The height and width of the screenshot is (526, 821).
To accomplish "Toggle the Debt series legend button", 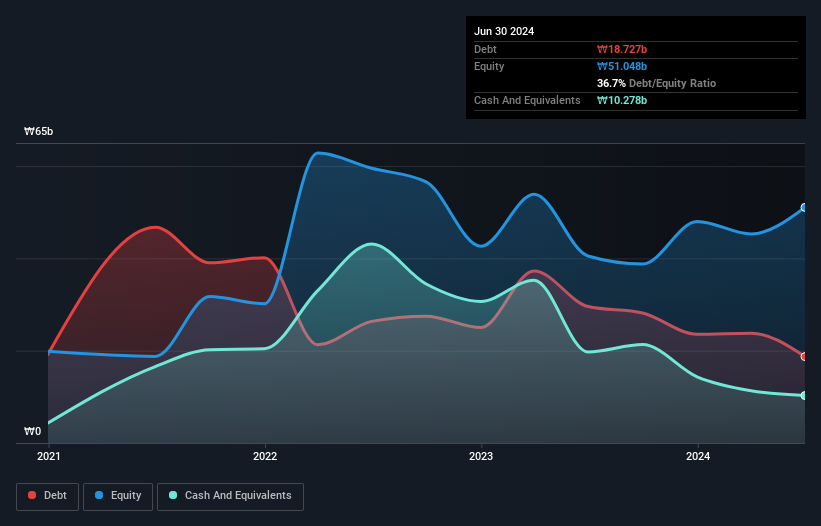I will coord(48,496).
